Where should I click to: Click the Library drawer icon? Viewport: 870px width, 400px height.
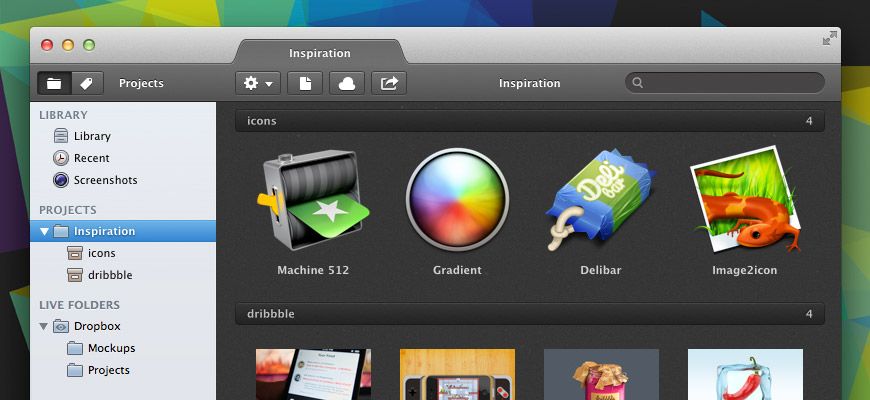pyautogui.click(x=61, y=136)
